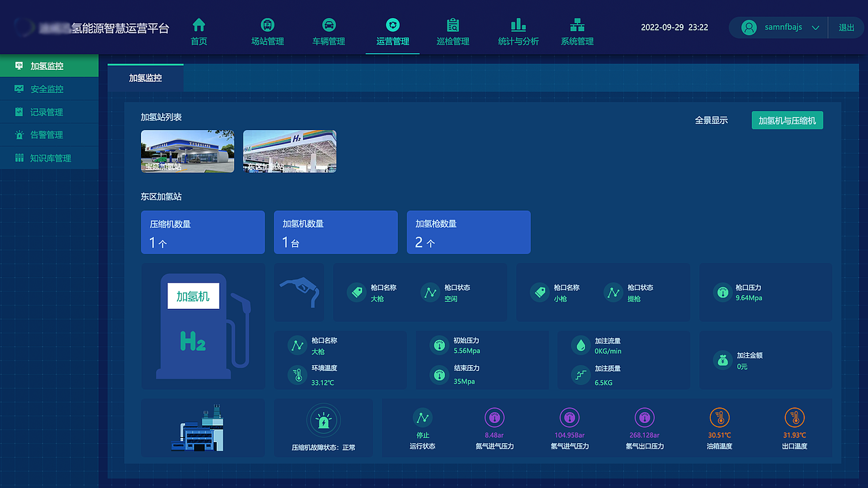The width and height of the screenshot is (868, 488).
Task: Expand the samnfbajs user dropdown arrow
Action: point(816,28)
